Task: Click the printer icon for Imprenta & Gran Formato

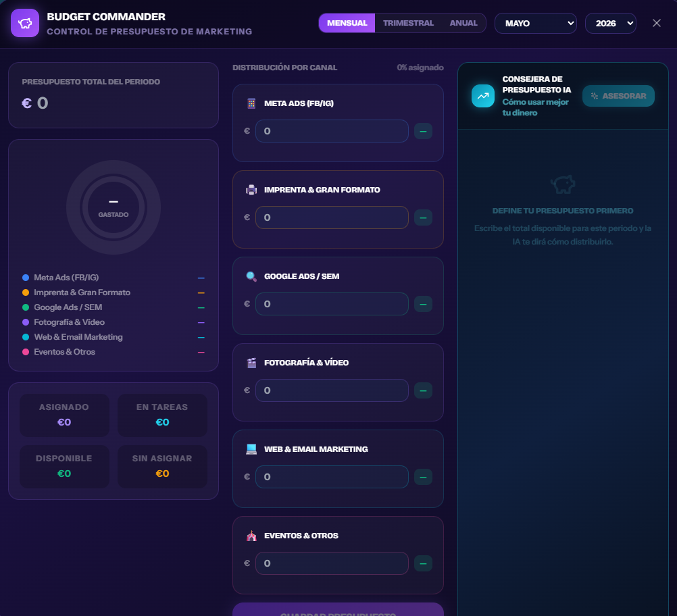Action: point(251,190)
